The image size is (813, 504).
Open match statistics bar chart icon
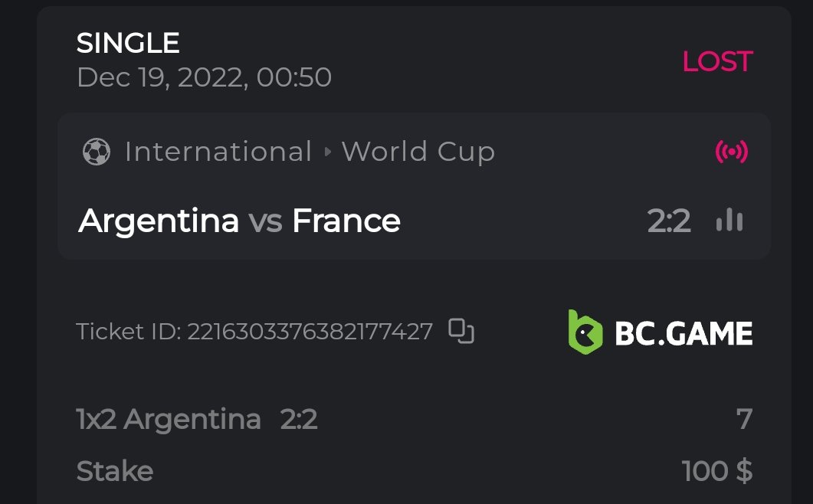pos(729,221)
